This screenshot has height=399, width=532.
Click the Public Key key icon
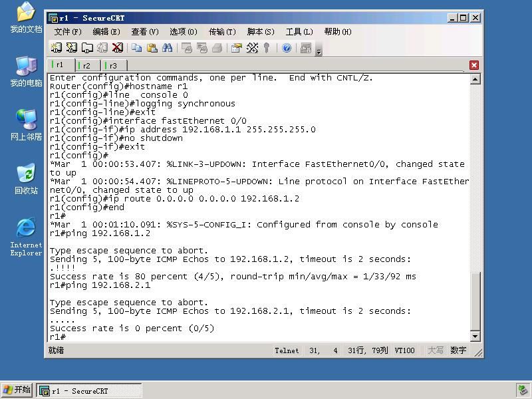[267, 48]
